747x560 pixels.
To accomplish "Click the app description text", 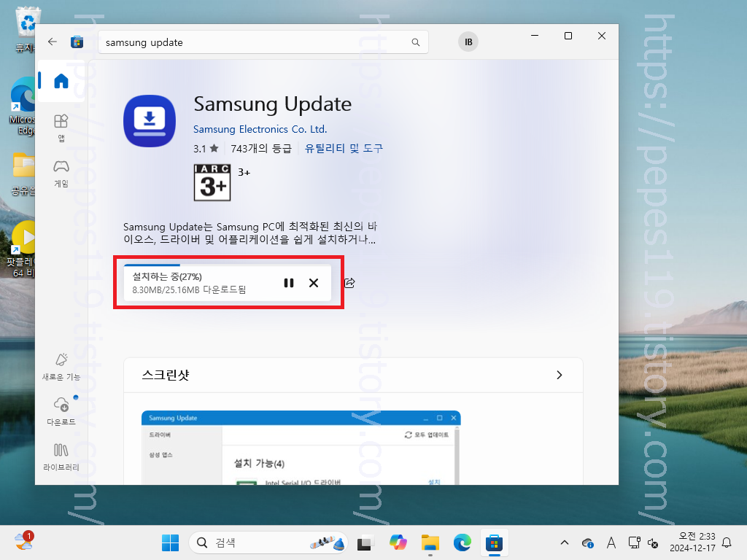I will tap(249, 233).
